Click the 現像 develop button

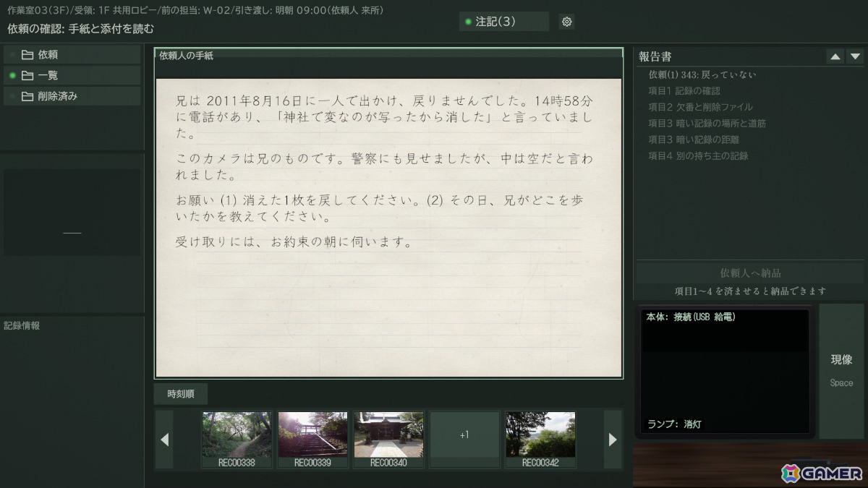(x=841, y=371)
